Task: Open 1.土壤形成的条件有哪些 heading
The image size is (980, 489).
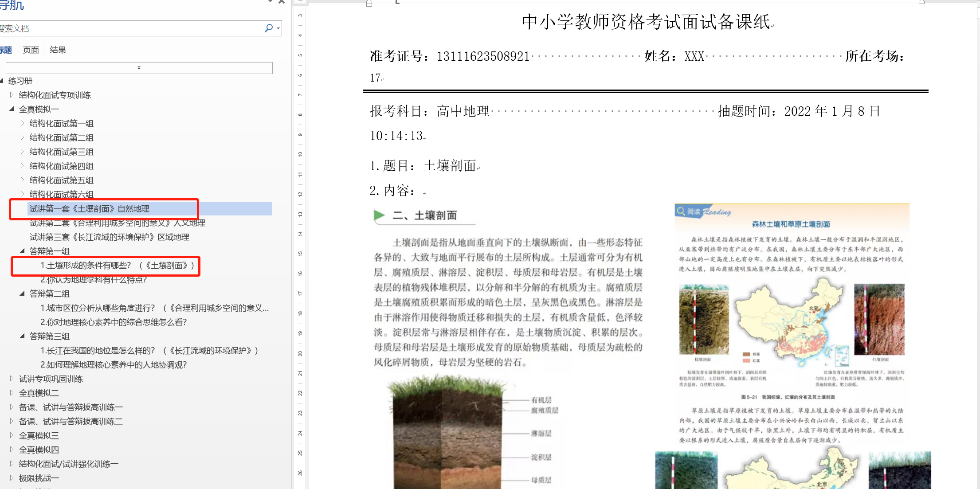Action: [x=117, y=266]
